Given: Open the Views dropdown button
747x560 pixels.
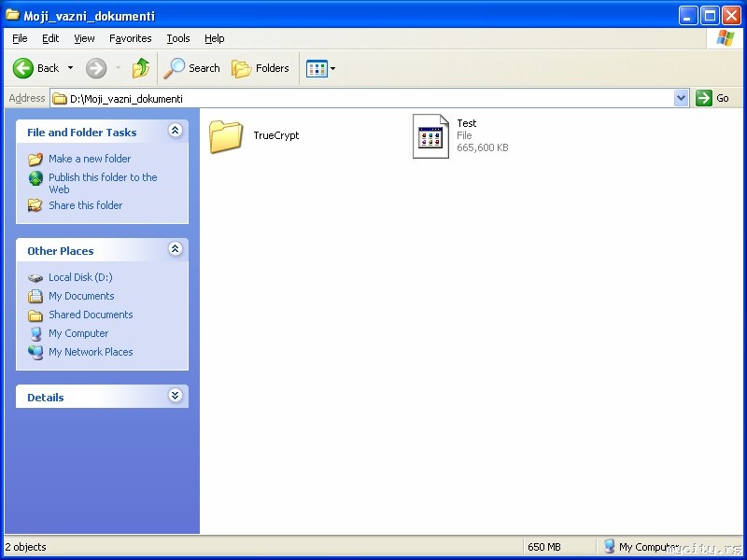Looking at the screenshot, I should click(x=320, y=68).
